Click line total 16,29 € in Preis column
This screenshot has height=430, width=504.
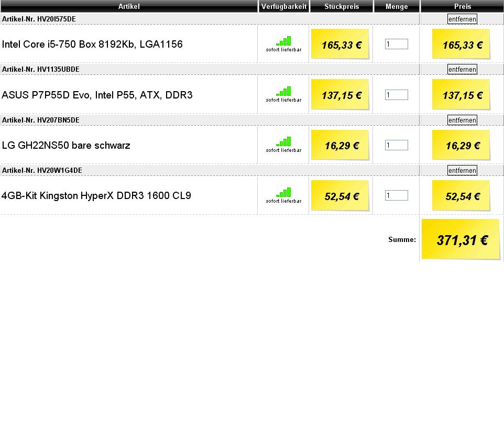(461, 145)
